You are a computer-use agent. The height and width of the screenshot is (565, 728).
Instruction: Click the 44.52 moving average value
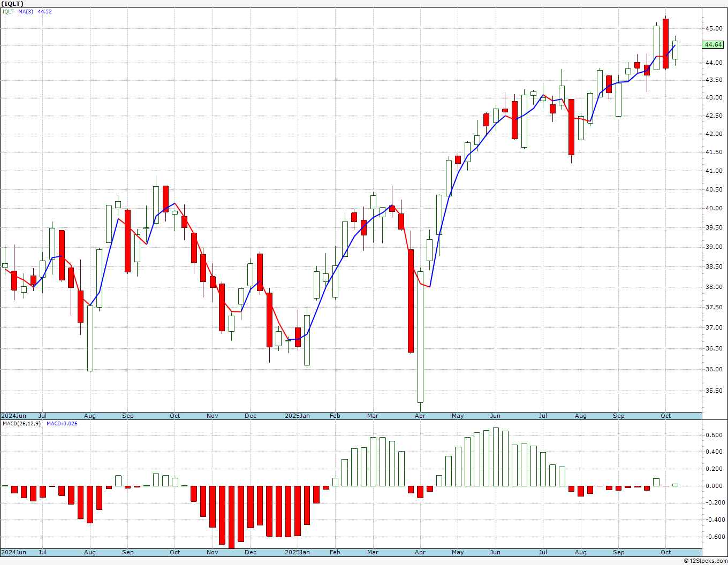(x=44, y=11)
